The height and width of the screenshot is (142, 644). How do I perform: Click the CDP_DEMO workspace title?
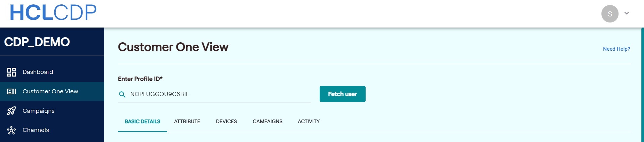37,42
